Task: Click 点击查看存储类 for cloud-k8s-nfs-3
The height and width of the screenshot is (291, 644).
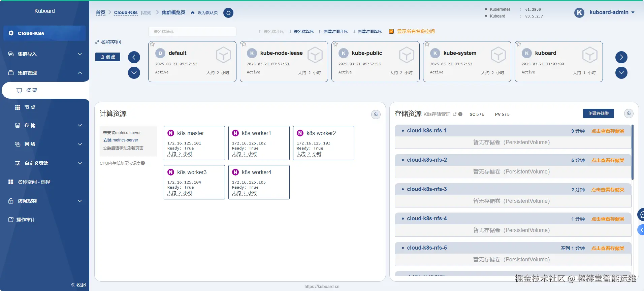Action: pyautogui.click(x=608, y=190)
